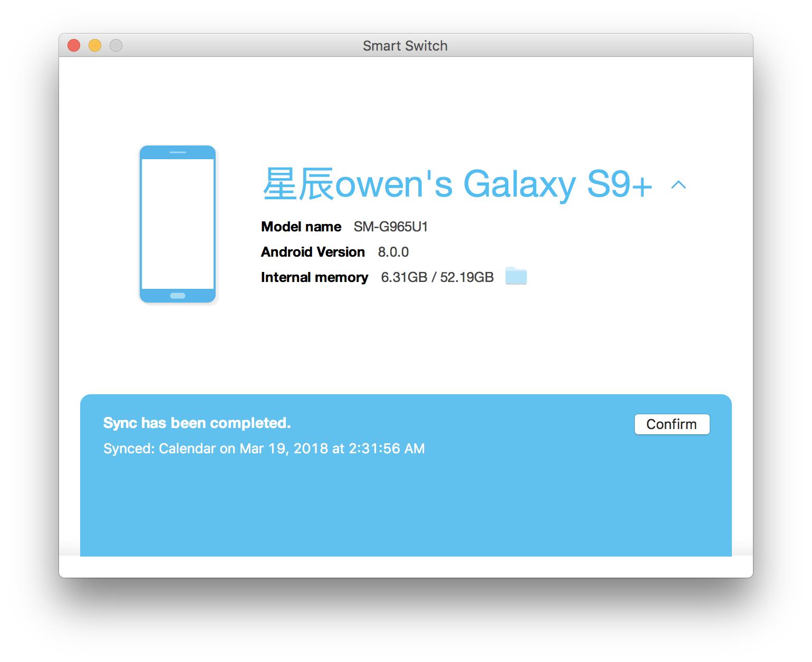Image resolution: width=812 pixels, height=662 pixels.
Task: Click the 'Model name' label
Action: point(301,227)
